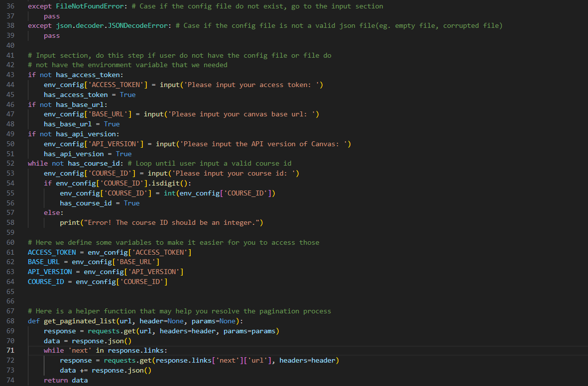588x386 pixels.
Task: Click the while keyword on line 52
Action: tap(37, 163)
